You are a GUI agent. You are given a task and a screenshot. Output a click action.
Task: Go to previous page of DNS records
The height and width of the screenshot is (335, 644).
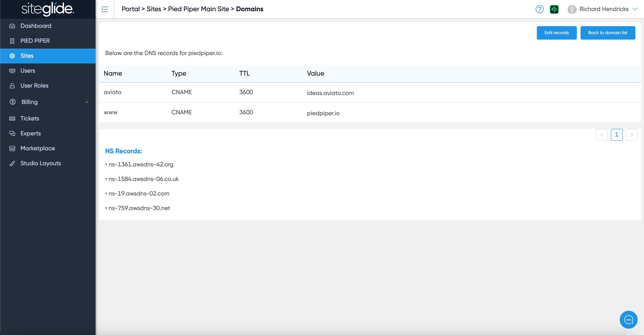[x=602, y=135]
